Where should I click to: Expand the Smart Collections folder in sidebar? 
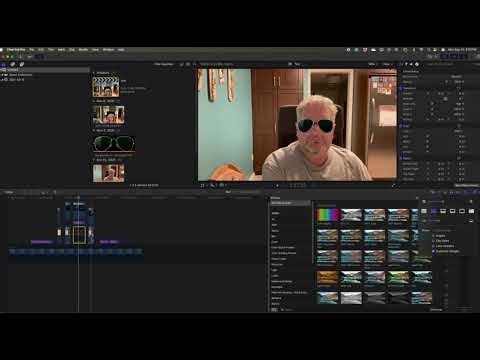coord(2,75)
